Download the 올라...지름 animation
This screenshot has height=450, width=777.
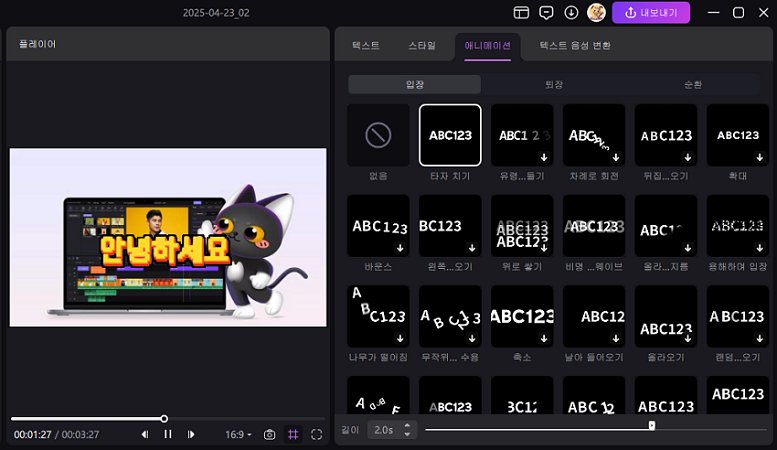(x=687, y=248)
